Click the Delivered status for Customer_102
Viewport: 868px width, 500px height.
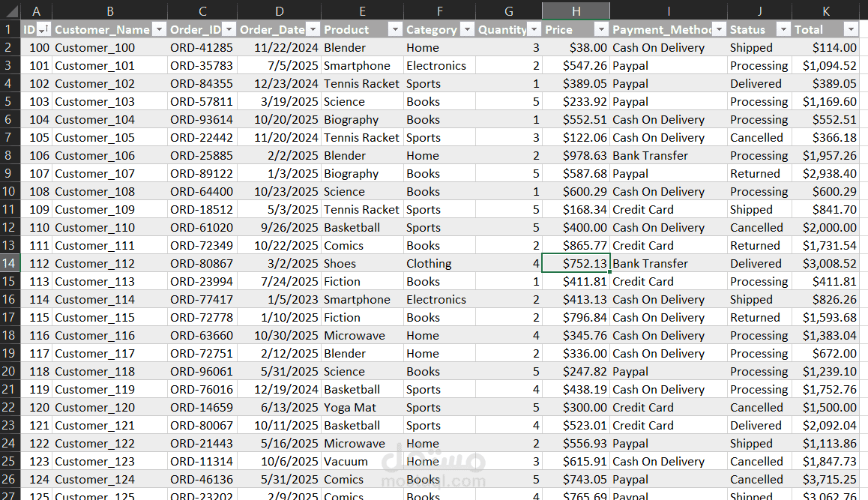759,84
